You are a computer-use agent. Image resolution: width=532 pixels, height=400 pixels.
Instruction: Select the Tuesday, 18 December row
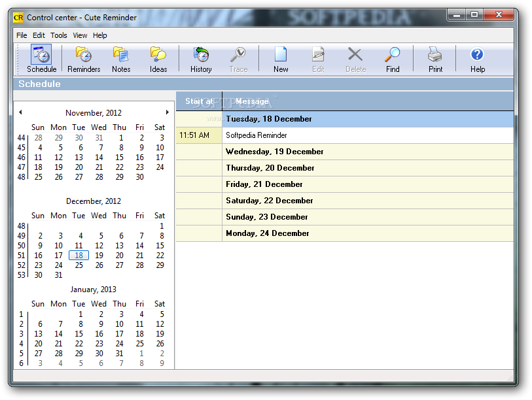coord(345,119)
